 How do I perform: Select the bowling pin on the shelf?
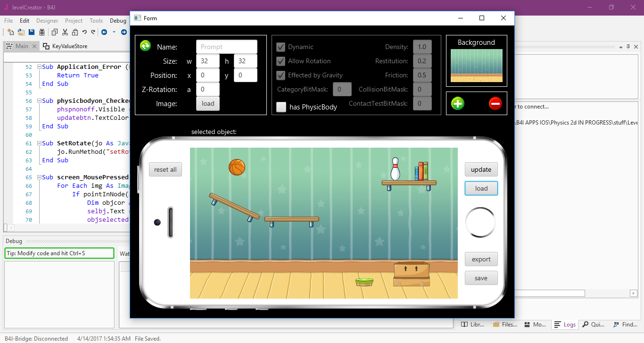[x=395, y=169]
